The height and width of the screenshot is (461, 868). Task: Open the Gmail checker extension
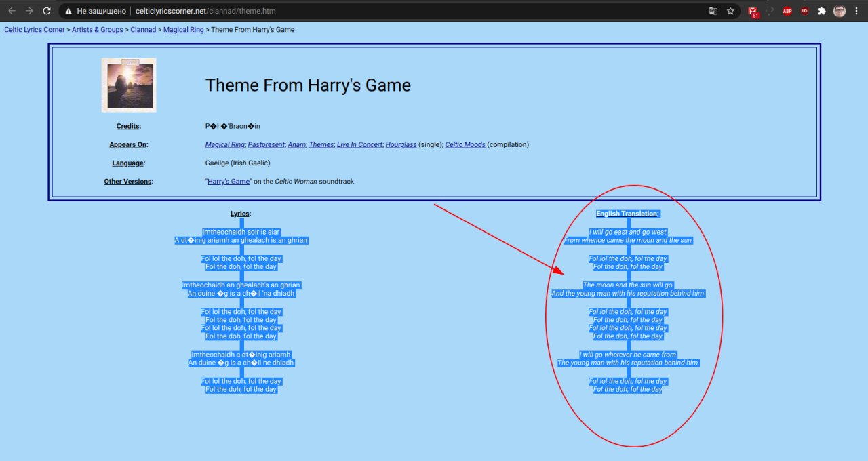coord(753,12)
